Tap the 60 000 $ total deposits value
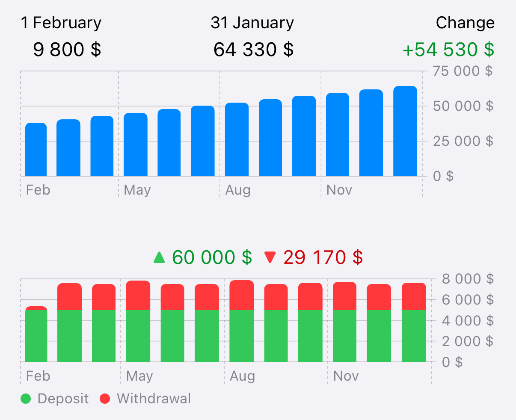516x420 pixels. tap(212, 257)
